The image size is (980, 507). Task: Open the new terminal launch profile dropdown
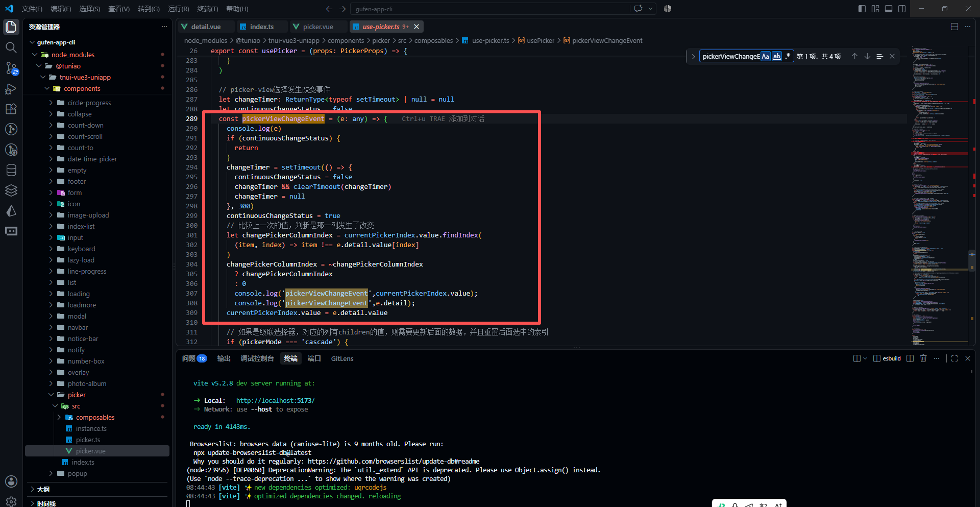click(x=865, y=358)
